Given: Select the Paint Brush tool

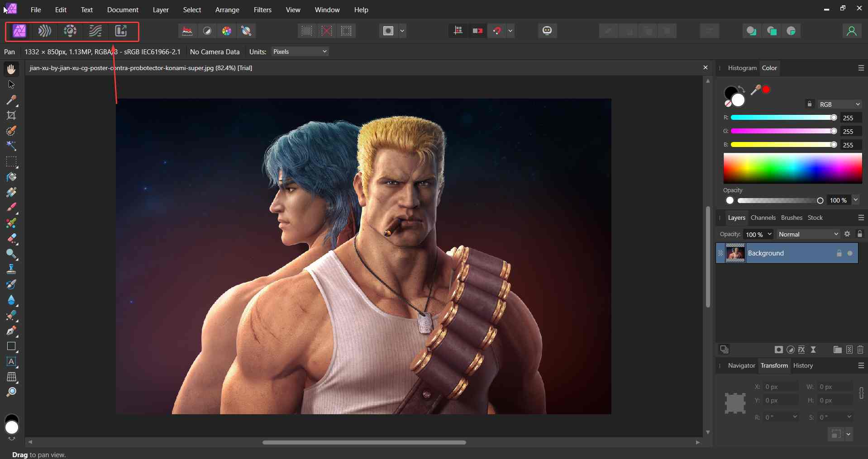Looking at the screenshot, I should click(x=11, y=208).
